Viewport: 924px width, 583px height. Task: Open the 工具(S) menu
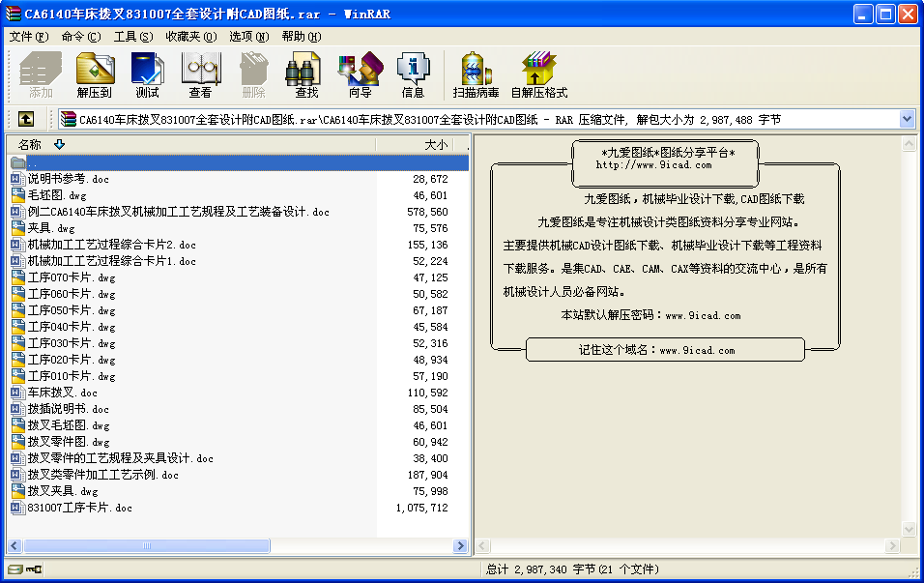tap(132, 37)
